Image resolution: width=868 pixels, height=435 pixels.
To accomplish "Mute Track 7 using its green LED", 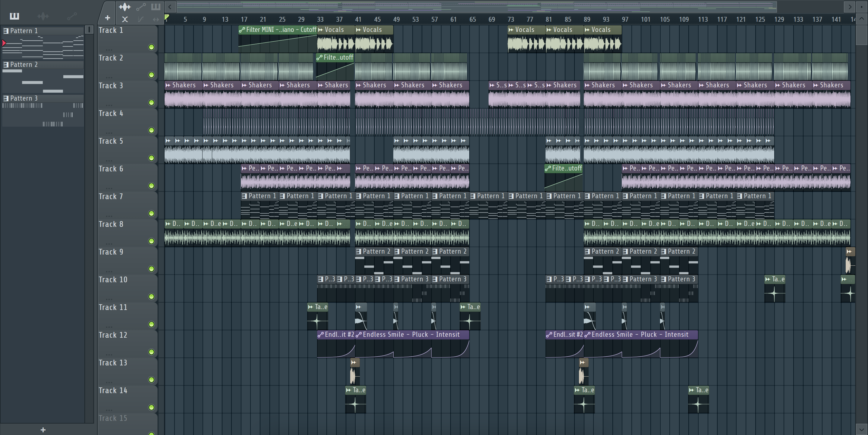I will pos(151,214).
